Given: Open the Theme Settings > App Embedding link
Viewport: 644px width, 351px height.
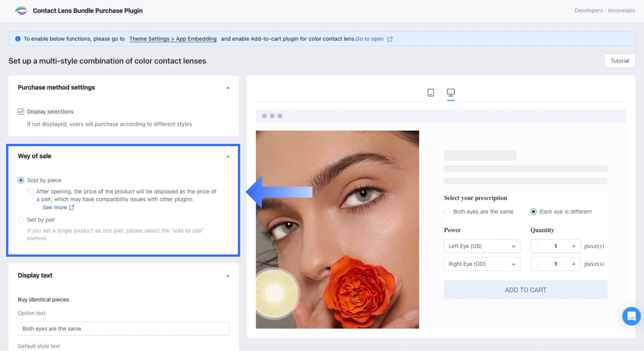Looking at the screenshot, I should pos(173,39).
